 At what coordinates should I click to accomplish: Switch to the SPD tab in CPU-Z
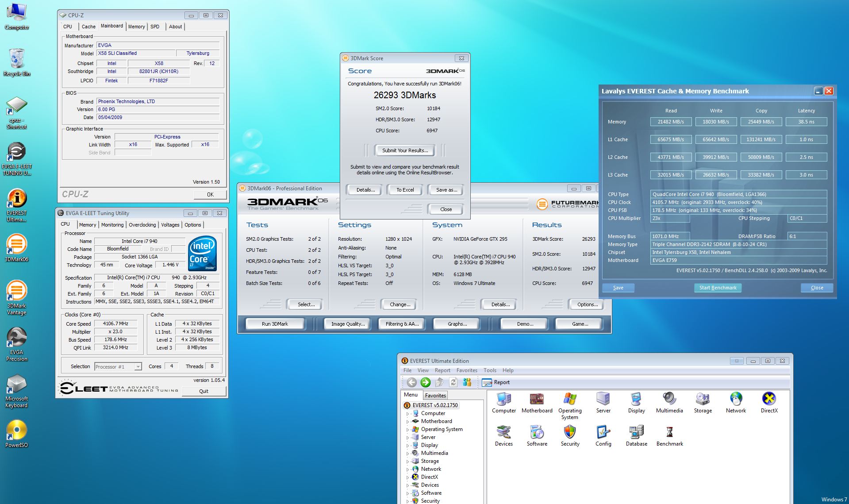coord(155,27)
